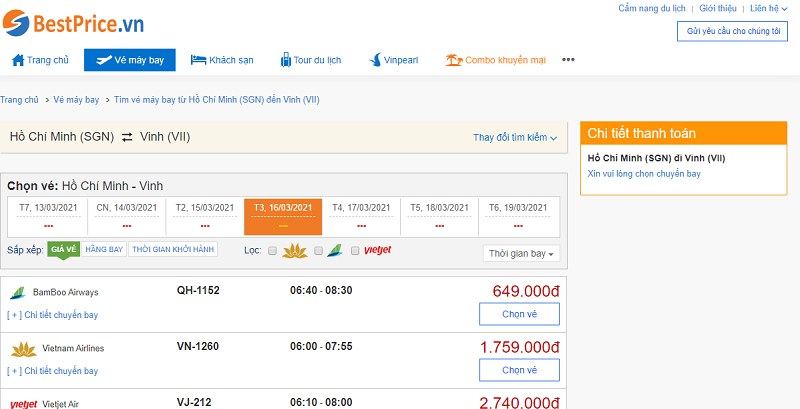800x409 pixels.
Task: Click the bed icon beside Khách sạn
Action: 198,60
